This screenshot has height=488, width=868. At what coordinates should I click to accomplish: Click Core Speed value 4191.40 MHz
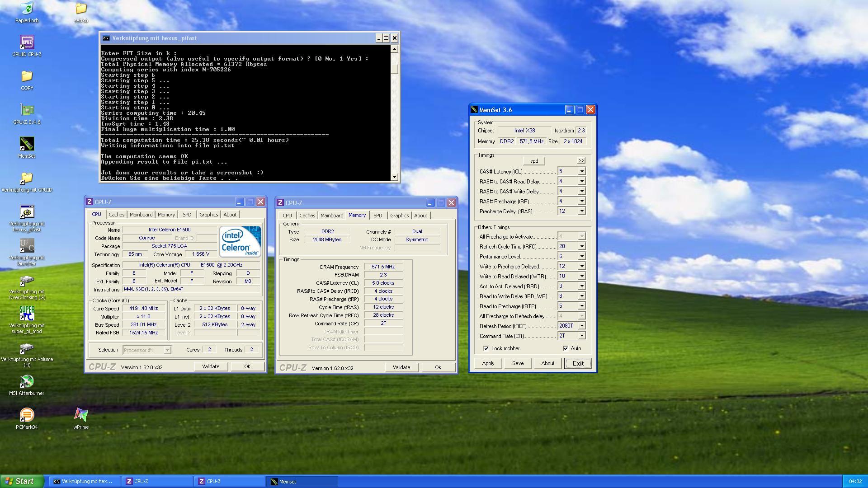(x=144, y=309)
